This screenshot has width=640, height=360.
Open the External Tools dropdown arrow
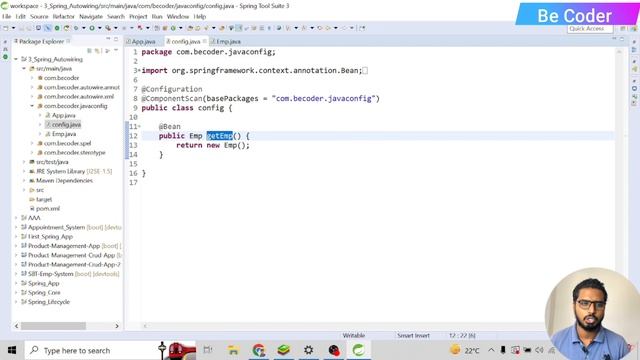[x=116, y=28]
